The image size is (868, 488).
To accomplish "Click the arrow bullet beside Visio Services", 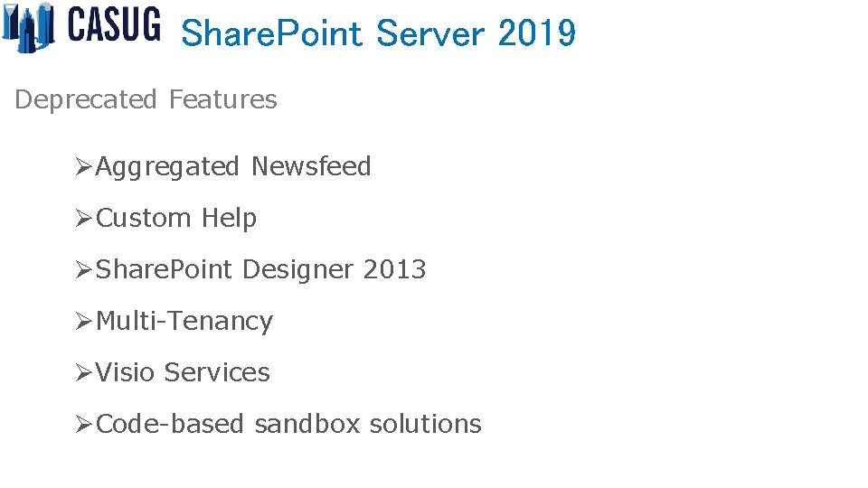I will tap(83, 373).
